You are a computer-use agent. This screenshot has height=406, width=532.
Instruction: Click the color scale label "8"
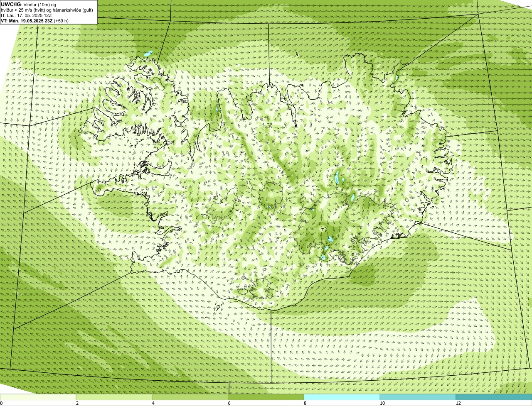[305, 403]
